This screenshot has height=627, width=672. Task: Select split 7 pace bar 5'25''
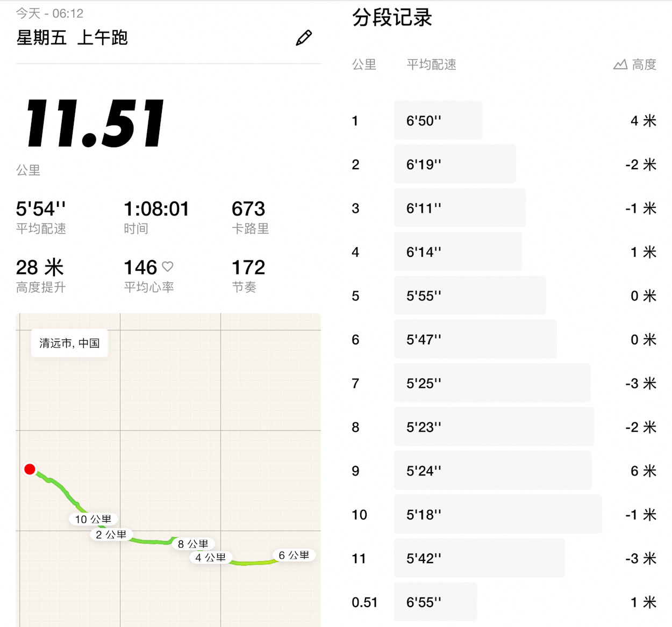492,383
